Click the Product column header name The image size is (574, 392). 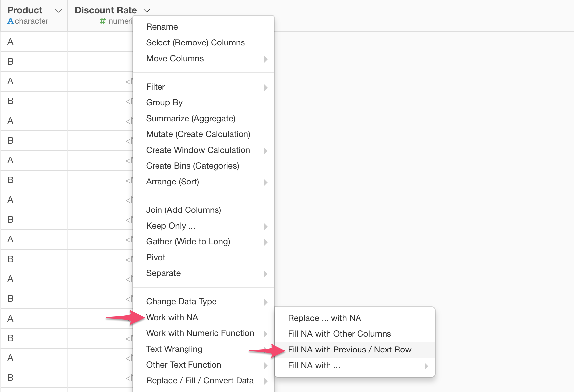coord(25,10)
